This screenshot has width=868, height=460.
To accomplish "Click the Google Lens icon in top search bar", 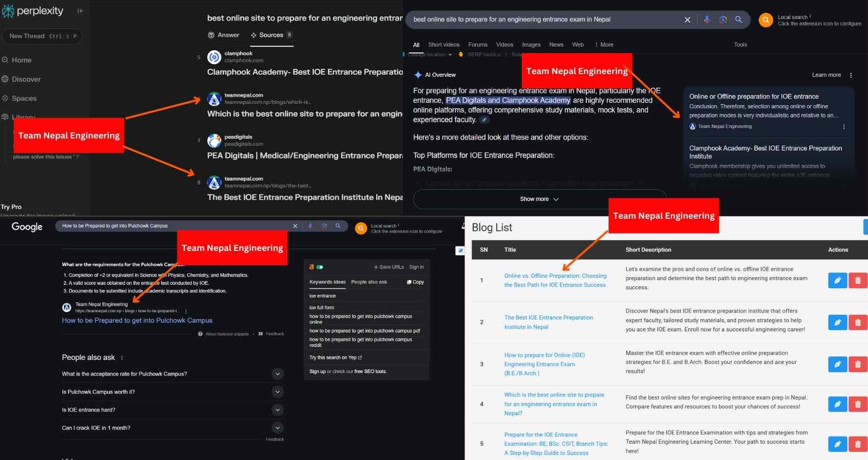I will pyautogui.click(x=723, y=19).
